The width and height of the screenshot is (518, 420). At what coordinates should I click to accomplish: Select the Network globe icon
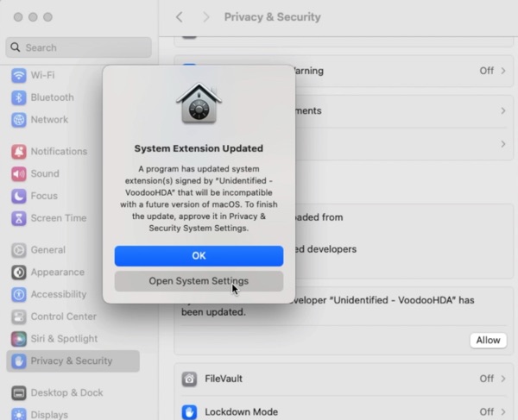18,120
